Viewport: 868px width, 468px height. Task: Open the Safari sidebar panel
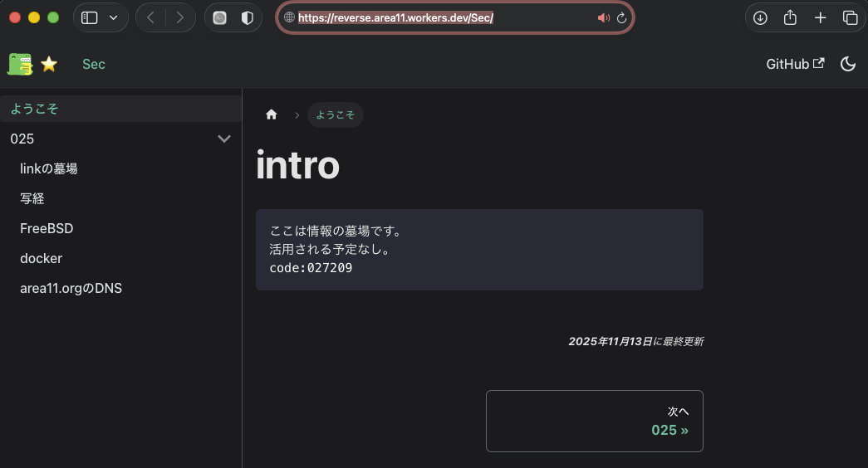pos(90,17)
